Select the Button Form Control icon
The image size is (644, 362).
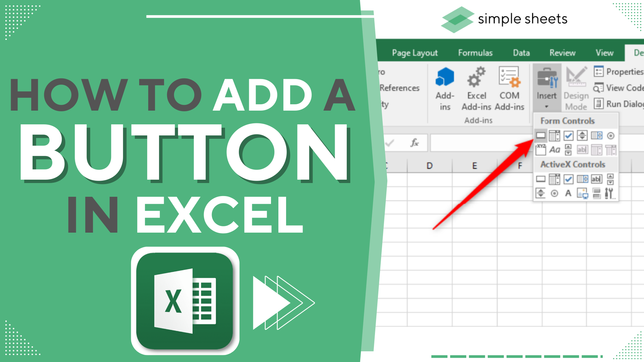[x=540, y=135]
